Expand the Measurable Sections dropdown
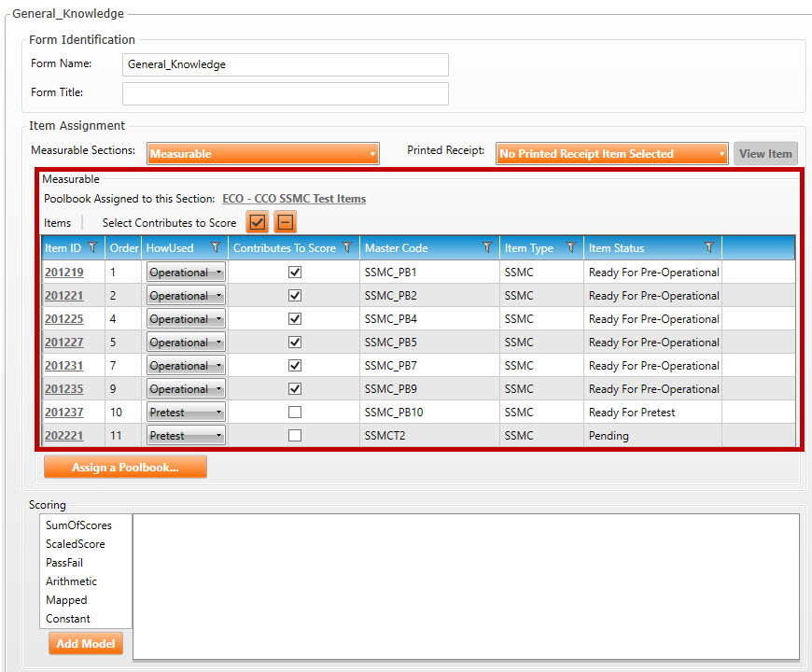812x672 pixels. [x=262, y=154]
